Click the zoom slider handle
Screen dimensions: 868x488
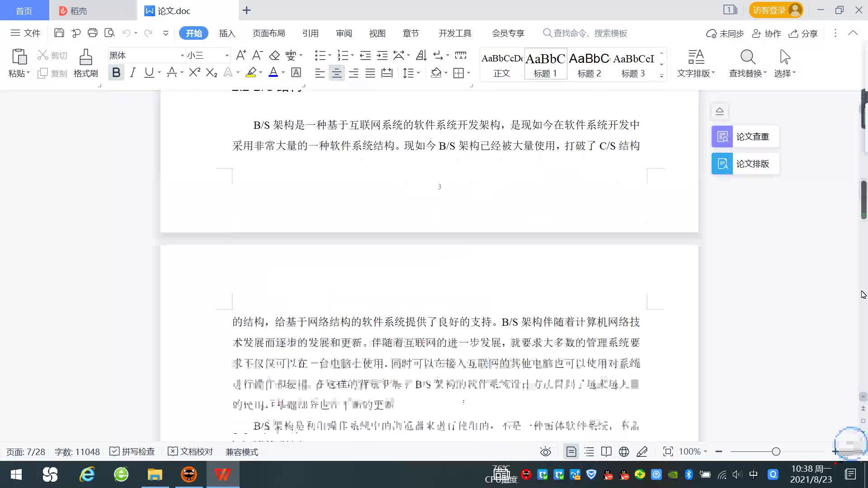coord(776,451)
